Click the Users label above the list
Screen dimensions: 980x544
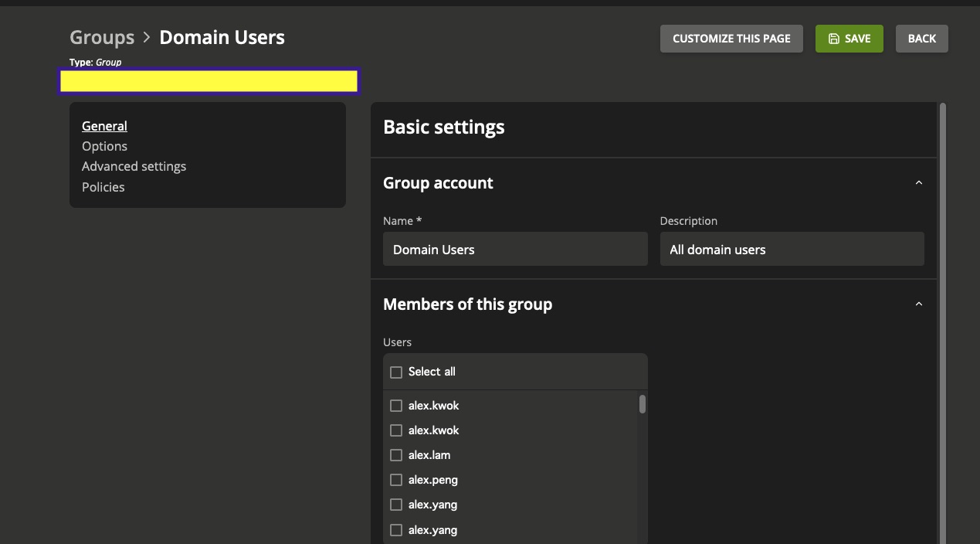(x=397, y=342)
